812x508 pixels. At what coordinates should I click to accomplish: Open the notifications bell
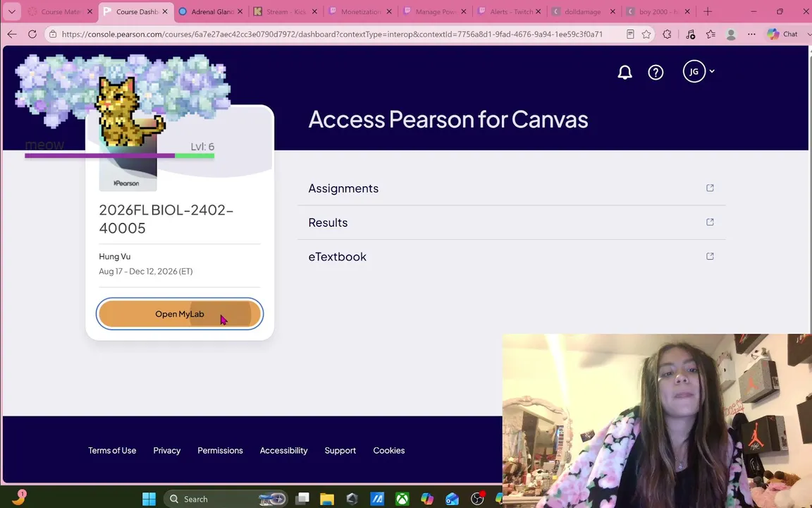(x=625, y=72)
